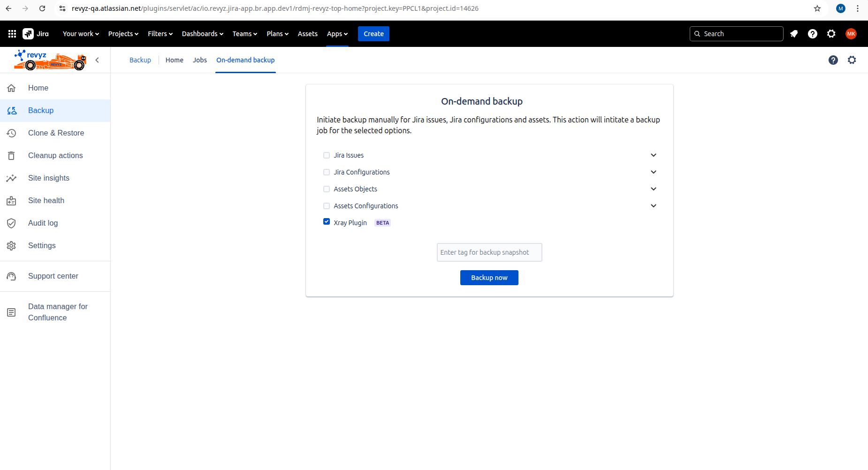The image size is (868, 470).
Task: Switch to the Jobs tab
Action: click(x=200, y=60)
